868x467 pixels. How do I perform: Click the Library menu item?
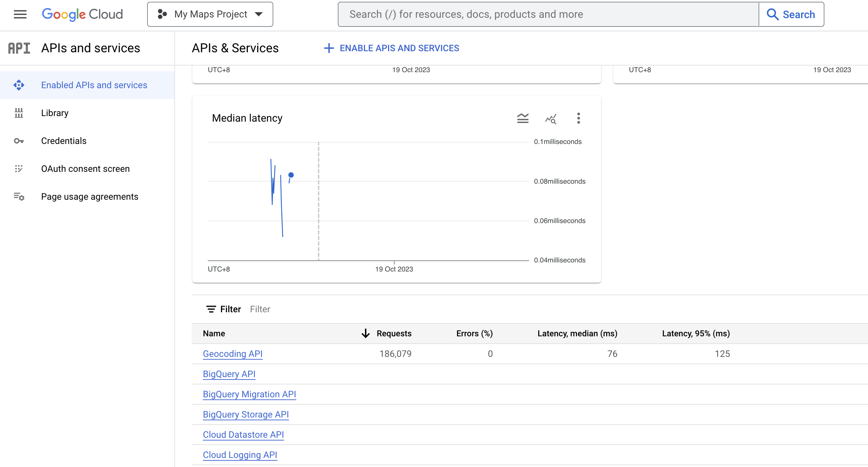click(55, 113)
